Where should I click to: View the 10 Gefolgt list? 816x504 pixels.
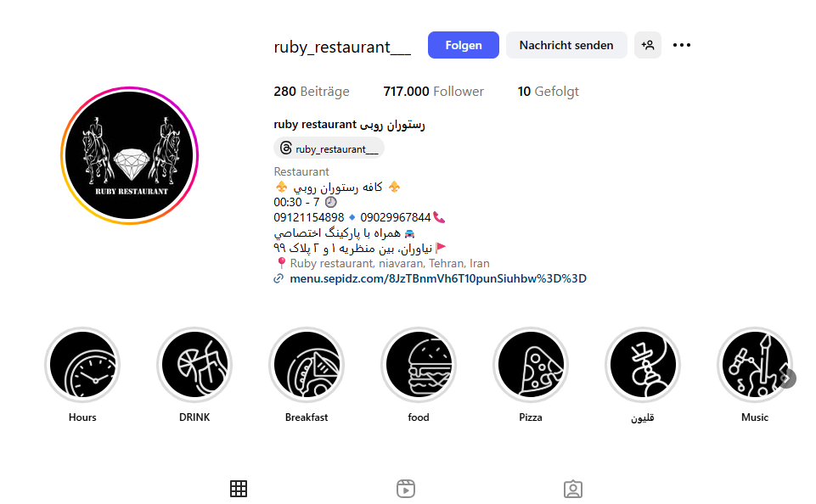tap(548, 92)
